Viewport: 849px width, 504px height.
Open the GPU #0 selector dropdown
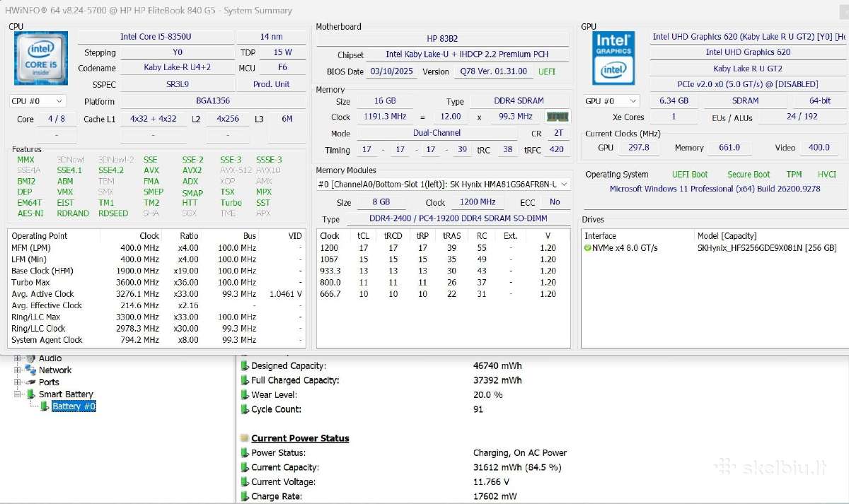tap(612, 101)
